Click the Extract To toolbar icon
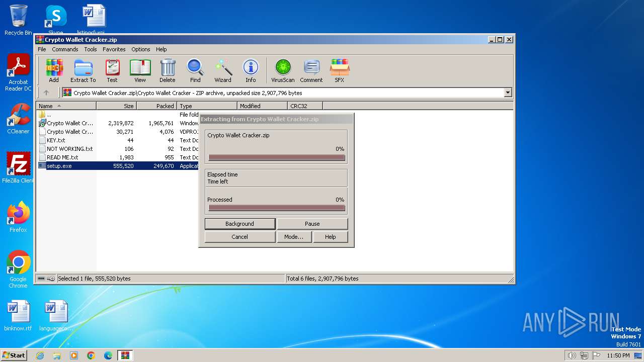This screenshot has height=362, width=644. (x=83, y=71)
